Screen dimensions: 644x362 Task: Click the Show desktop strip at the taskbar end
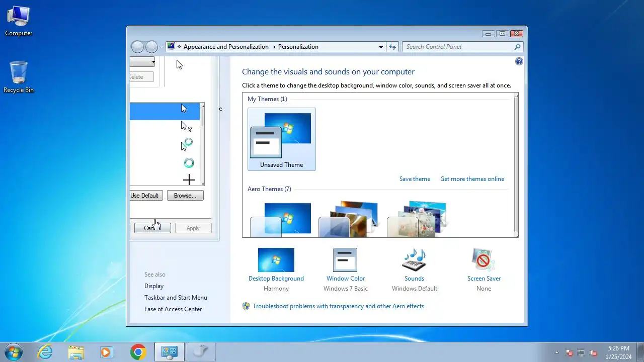pos(640,352)
